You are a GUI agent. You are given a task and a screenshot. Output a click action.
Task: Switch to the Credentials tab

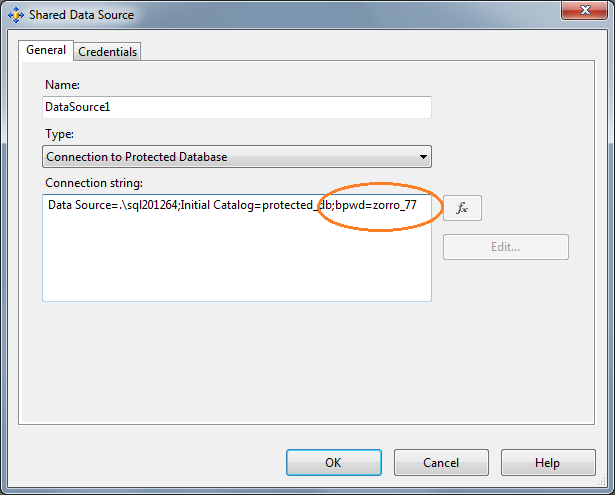point(108,51)
